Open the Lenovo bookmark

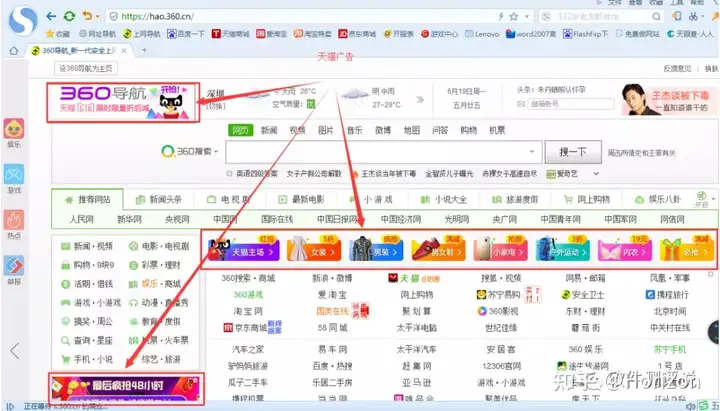pos(482,34)
